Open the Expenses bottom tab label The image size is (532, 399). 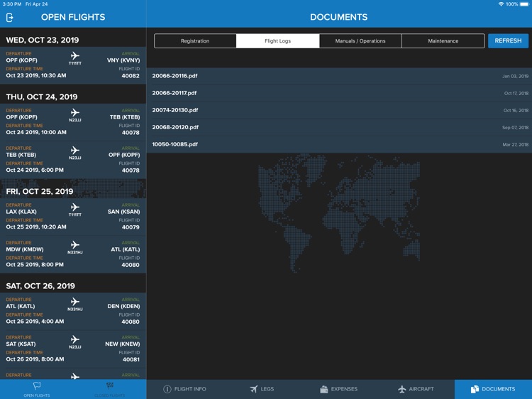(x=344, y=389)
